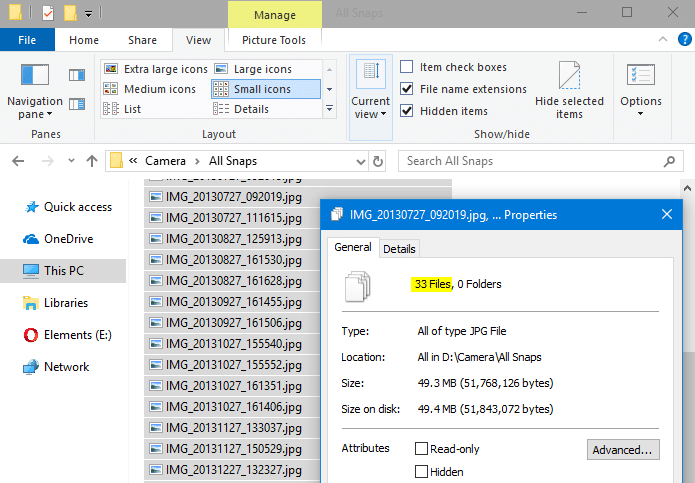This screenshot has height=483, width=695.
Task: Open the Share ribbon tab
Action: pyautogui.click(x=142, y=40)
